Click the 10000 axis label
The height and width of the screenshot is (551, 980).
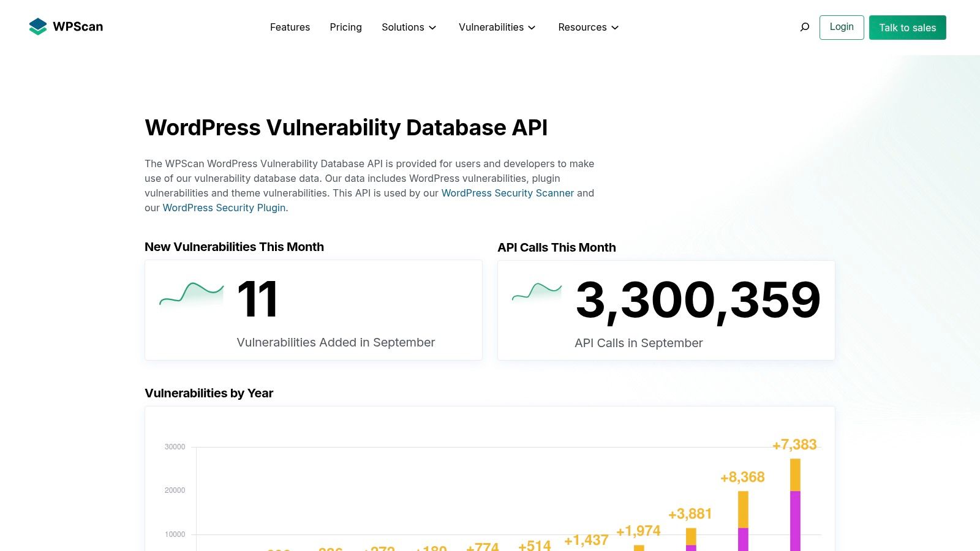tap(175, 534)
